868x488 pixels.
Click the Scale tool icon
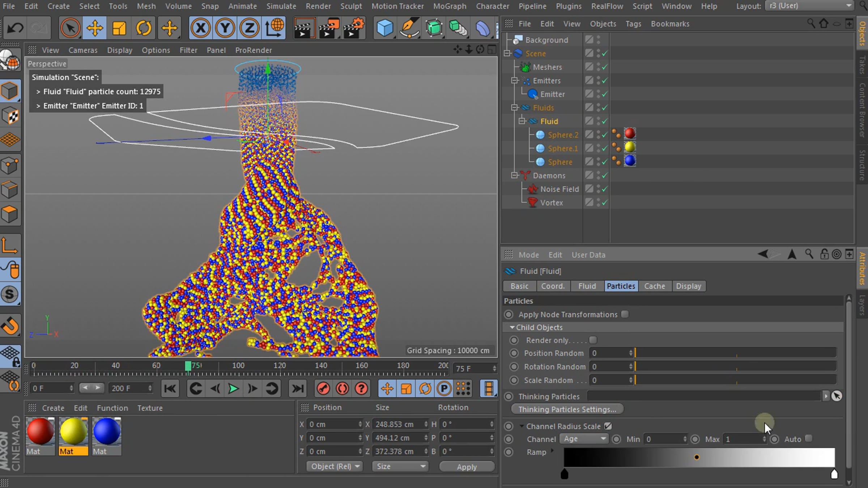119,28
